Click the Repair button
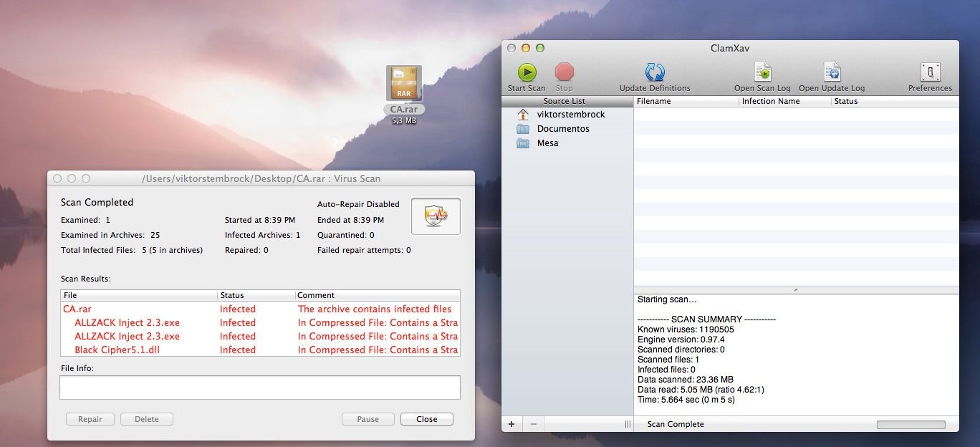The height and width of the screenshot is (447, 980). [90, 419]
